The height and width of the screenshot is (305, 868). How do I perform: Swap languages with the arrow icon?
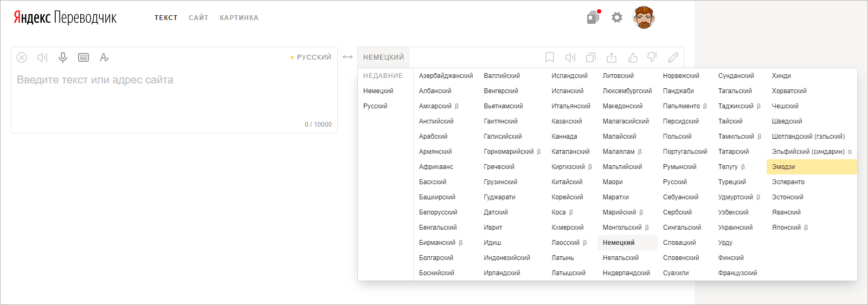pos(348,57)
